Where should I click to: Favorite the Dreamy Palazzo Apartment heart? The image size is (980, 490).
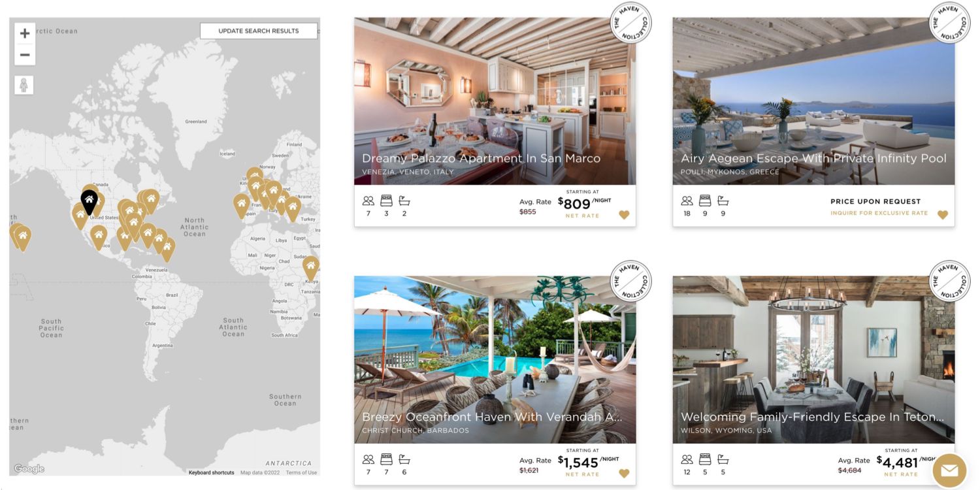[624, 215]
